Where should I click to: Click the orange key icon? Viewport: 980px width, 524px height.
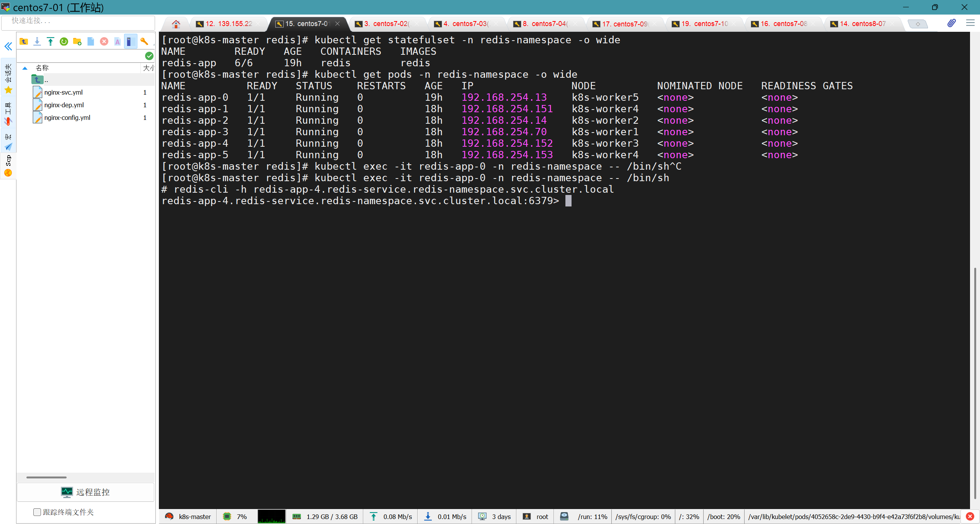click(144, 41)
